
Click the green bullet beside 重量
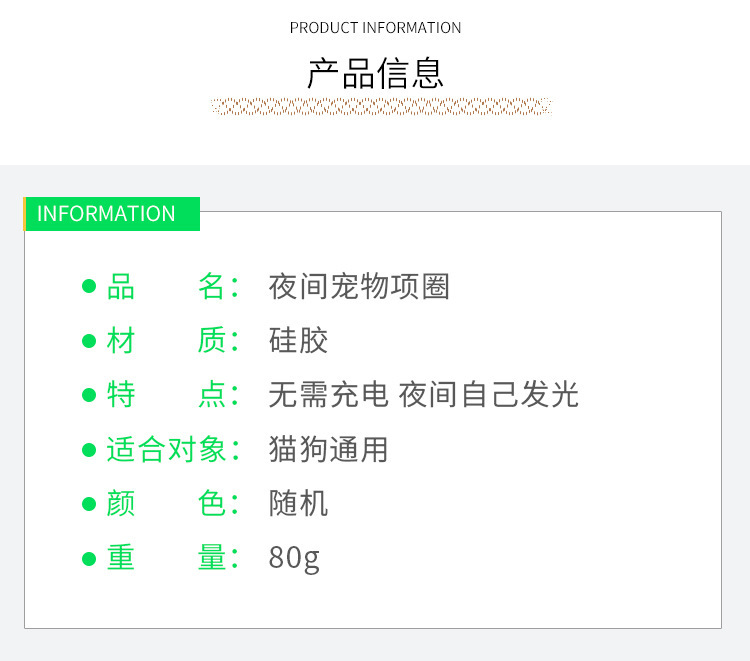pyautogui.click(x=89, y=558)
